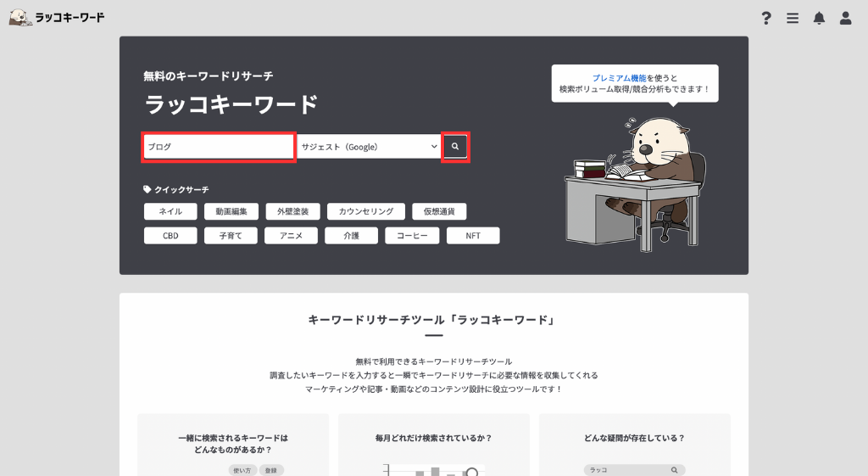The width and height of the screenshot is (868, 476).
Task: Click キーワードリサーチツール「ラッコキーワード」 section heading
Action: pos(433,320)
